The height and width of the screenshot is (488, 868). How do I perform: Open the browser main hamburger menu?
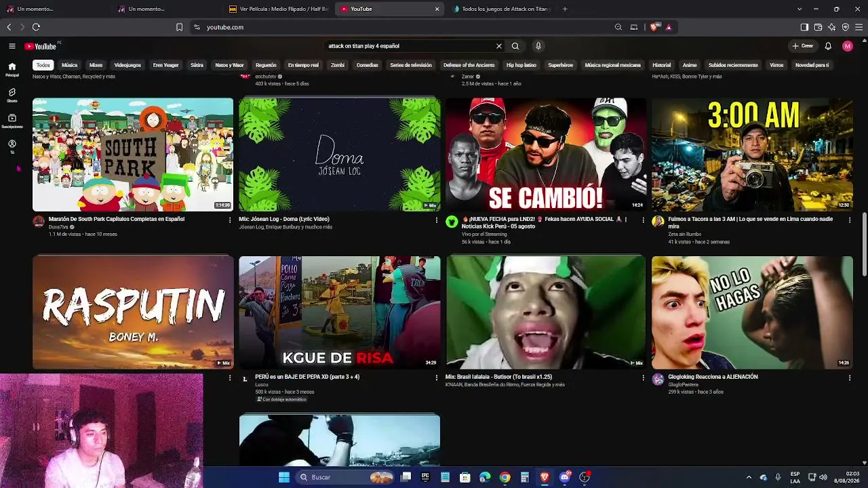[859, 27]
